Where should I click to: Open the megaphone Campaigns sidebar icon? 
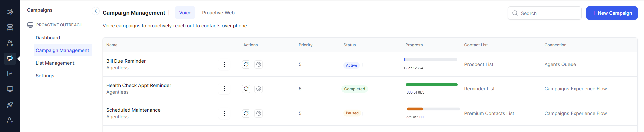pos(10,58)
